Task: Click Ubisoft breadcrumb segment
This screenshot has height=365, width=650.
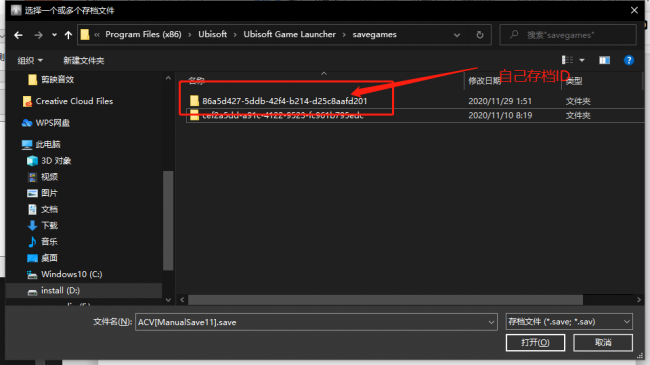Action: click(x=212, y=34)
